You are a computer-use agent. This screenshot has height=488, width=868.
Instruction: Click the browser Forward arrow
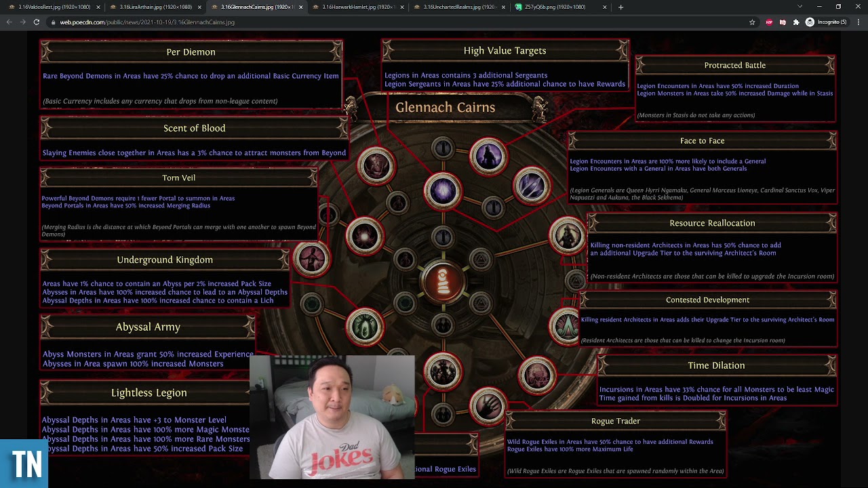click(22, 22)
